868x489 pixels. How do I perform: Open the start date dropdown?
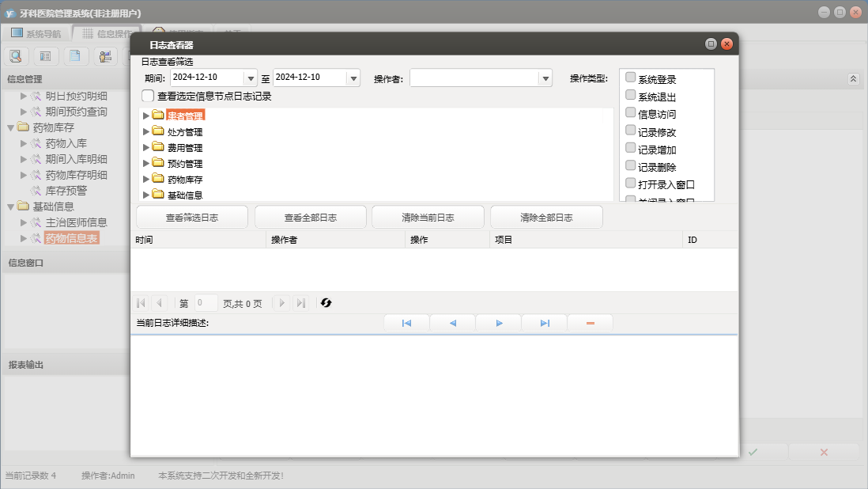pos(251,78)
